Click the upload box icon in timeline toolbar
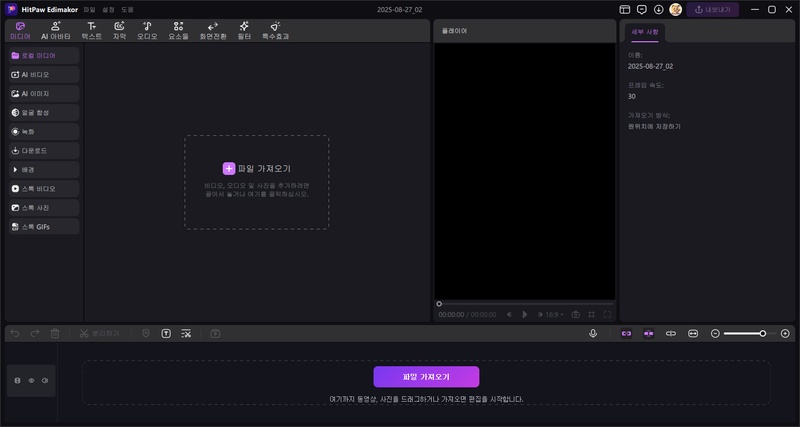This screenshot has width=800, height=427. tap(215, 334)
